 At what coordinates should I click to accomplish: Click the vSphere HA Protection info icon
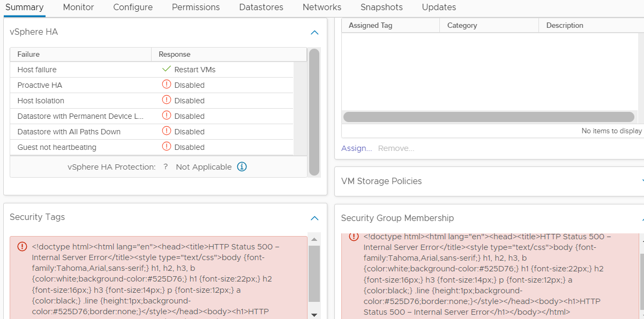click(242, 167)
